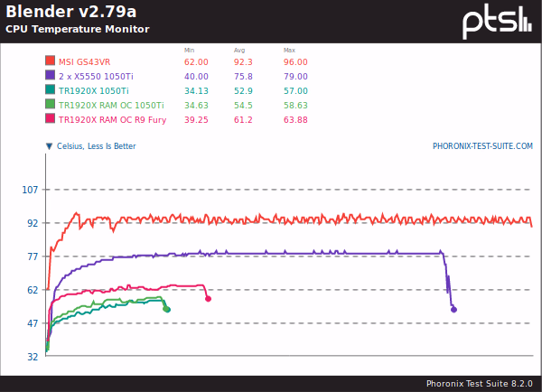Click the Max column header
542x392 pixels.
(289, 50)
